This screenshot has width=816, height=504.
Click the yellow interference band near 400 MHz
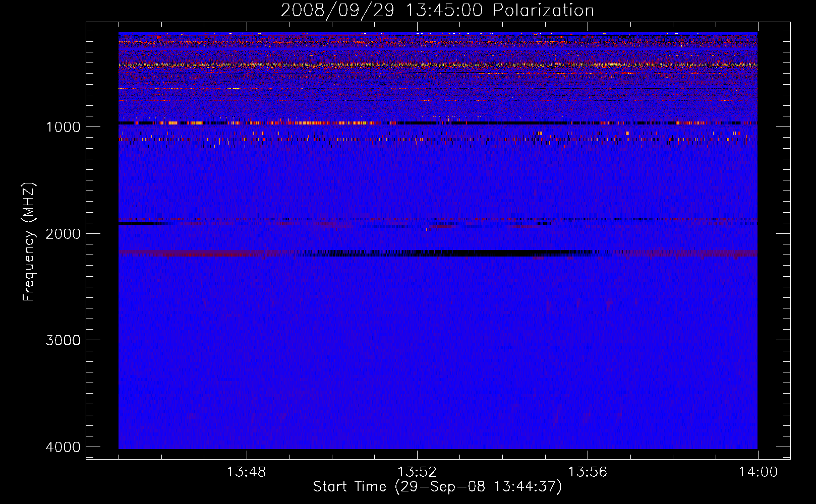438,65
